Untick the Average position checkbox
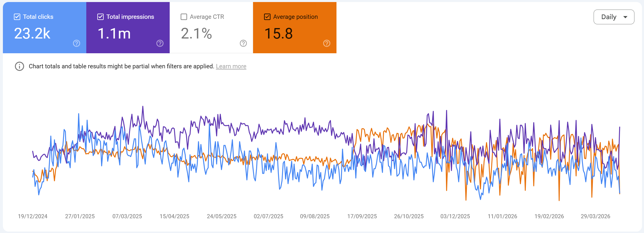644x233 pixels. coord(267,17)
